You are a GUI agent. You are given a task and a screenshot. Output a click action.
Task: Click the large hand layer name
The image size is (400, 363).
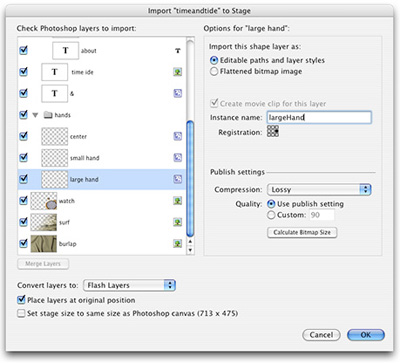(x=84, y=179)
